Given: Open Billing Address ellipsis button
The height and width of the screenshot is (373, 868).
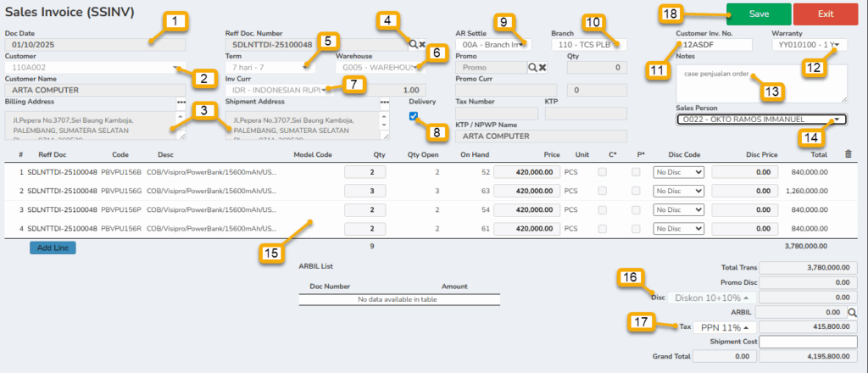Looking at the screenshot, I should click(181, 102).
